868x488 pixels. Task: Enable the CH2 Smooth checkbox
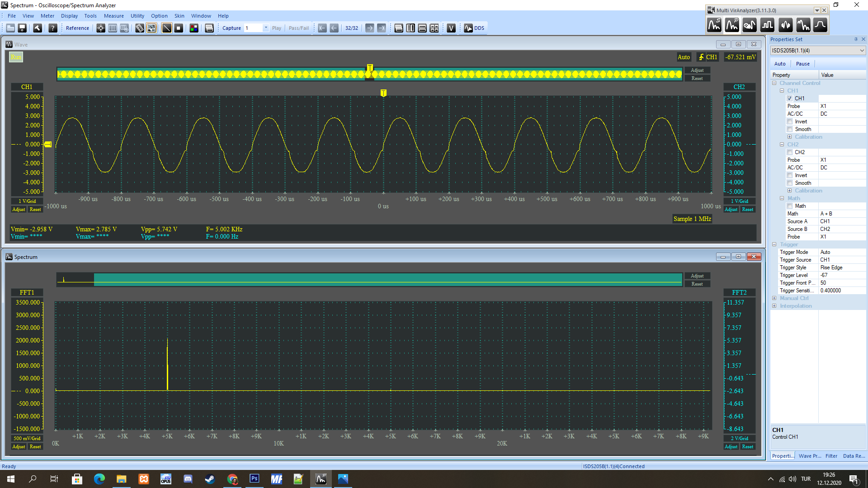pos(789,183)
